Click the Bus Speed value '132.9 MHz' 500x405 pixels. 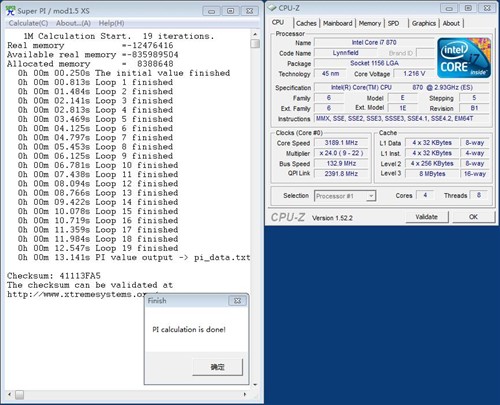(341, 163)
